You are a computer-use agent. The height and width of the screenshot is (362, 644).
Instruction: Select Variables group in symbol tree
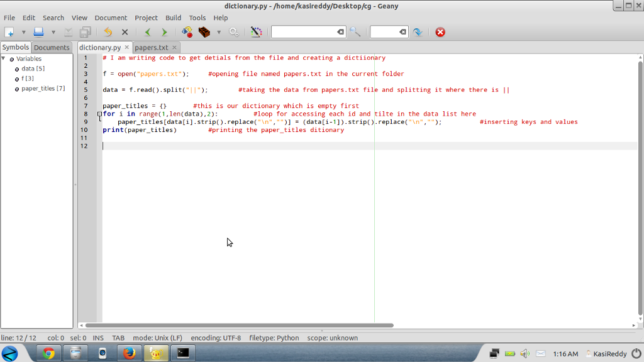coord(29,58)
